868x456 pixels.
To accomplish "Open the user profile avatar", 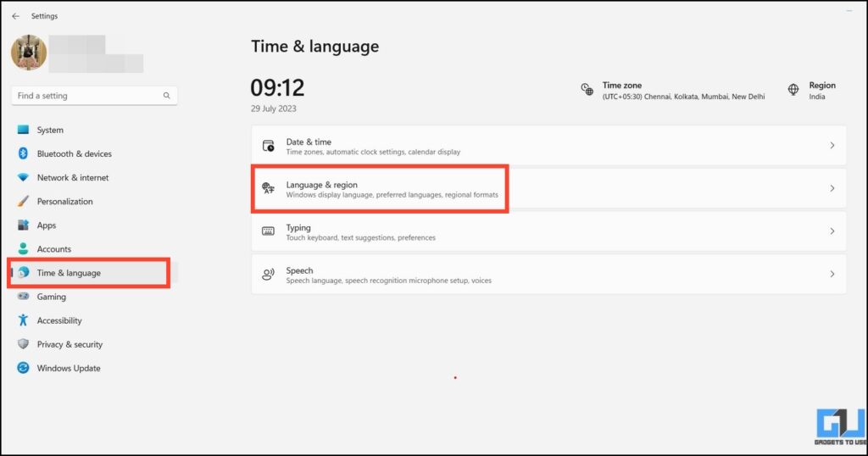I will pos(29,53).
